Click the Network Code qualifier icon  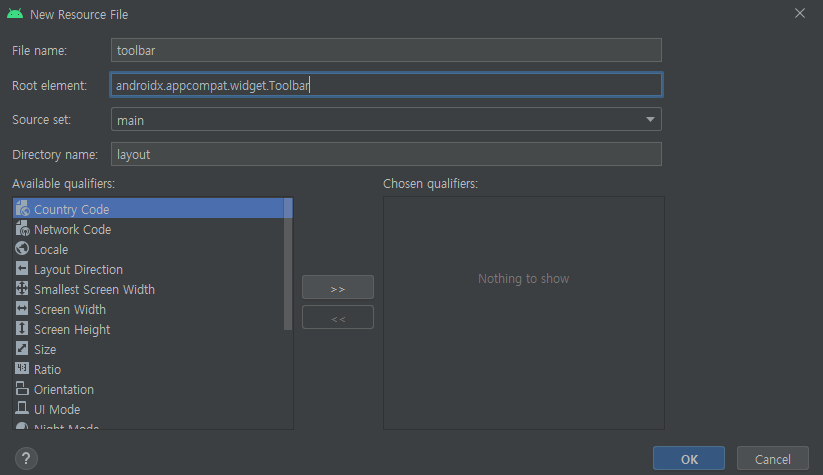click(22, 229)
